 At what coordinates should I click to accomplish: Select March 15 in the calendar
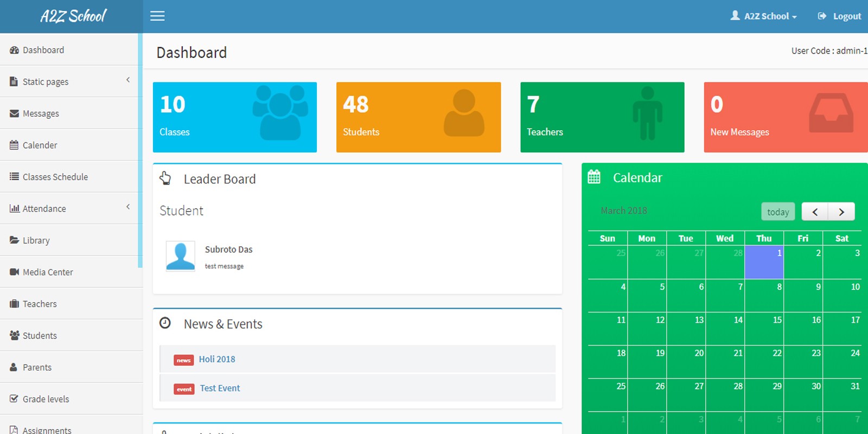[x=764, y=329]
